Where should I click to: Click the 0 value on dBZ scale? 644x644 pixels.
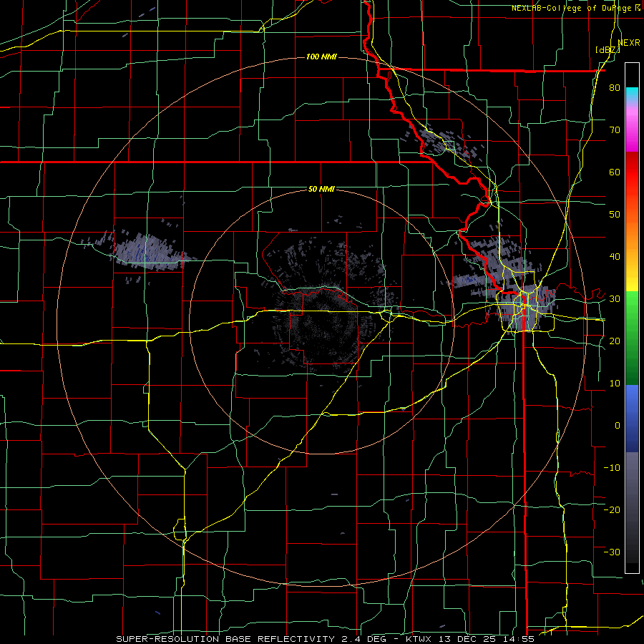618,426
